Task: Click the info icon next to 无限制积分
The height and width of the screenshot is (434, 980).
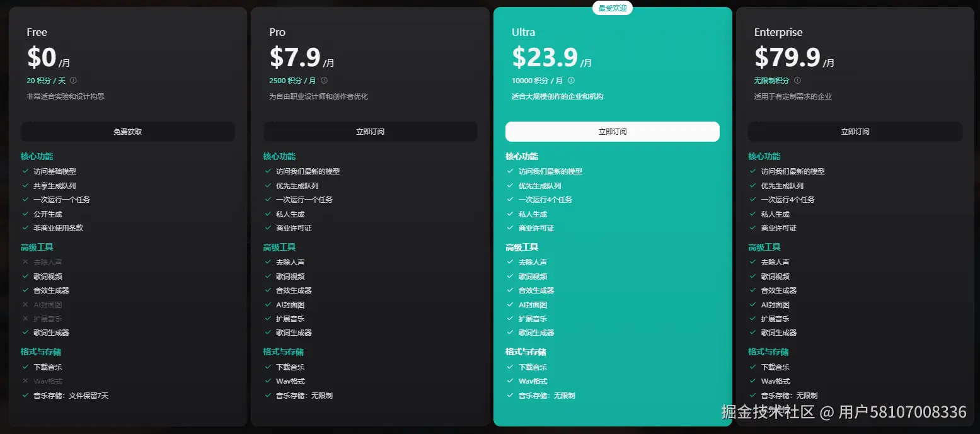Action: pyautogui.click(x=798, y=81)
